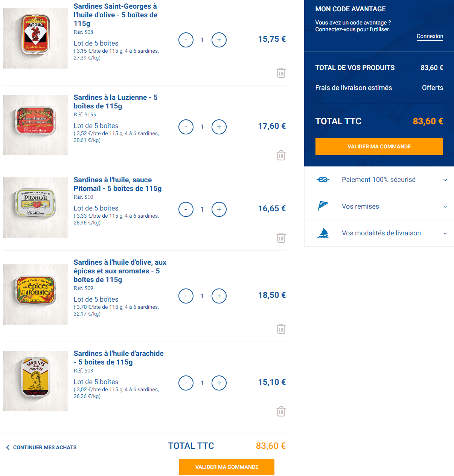This screenshot has height=476, width=454.
Task: Increase quantity of huile d'arachide sardines
Action: pos(219,383)
